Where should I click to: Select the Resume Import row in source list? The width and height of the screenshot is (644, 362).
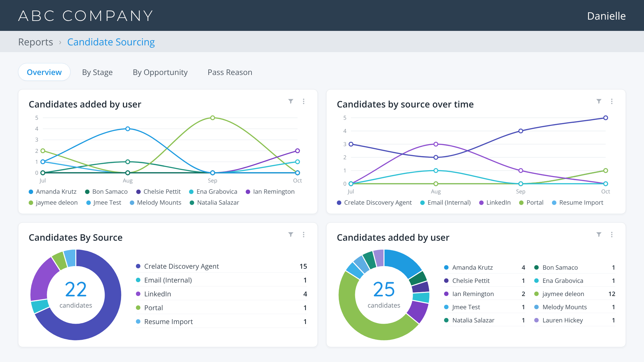222,321
